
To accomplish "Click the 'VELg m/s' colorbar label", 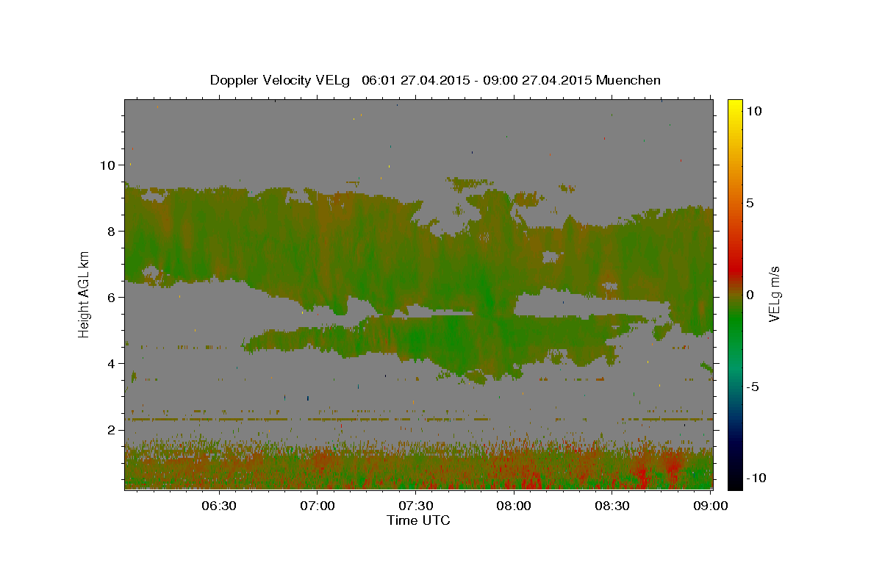I will pyautogui.click(x=774, y=294).
